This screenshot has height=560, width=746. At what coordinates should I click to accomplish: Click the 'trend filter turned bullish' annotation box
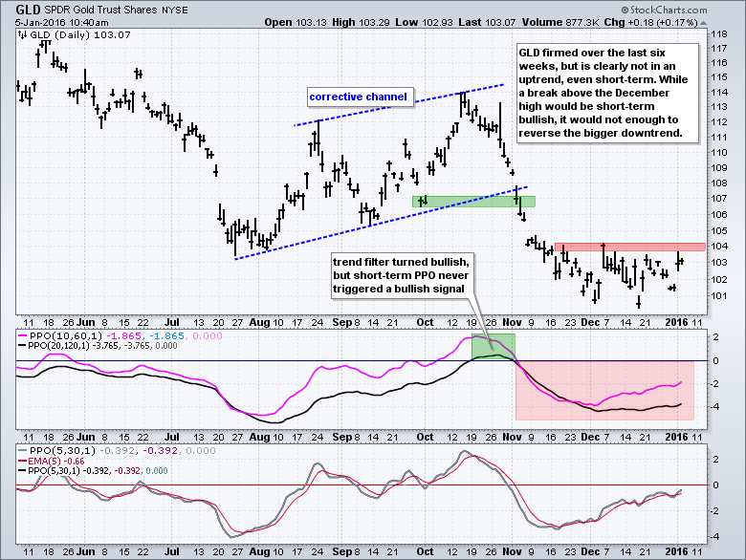pos(402,276)
